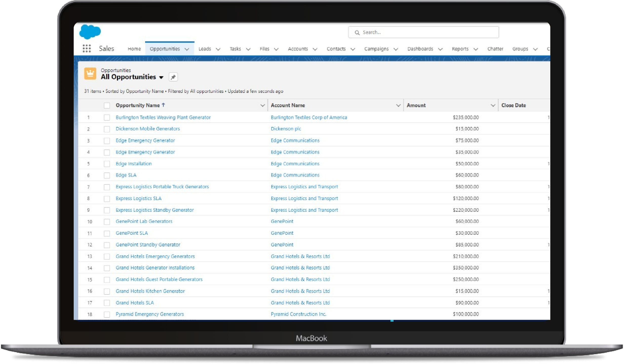
Task: Select the Edge Installation row checkbox
Action: 107,164
